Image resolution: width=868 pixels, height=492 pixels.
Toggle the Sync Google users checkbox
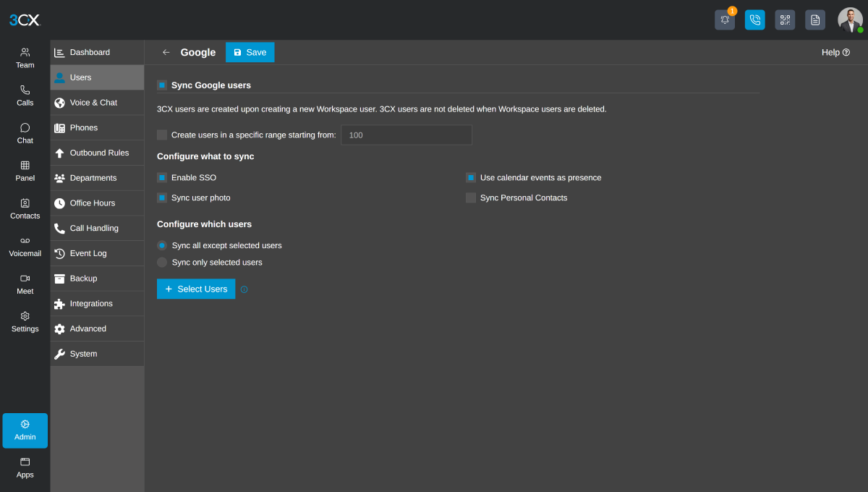coord(162,85)
